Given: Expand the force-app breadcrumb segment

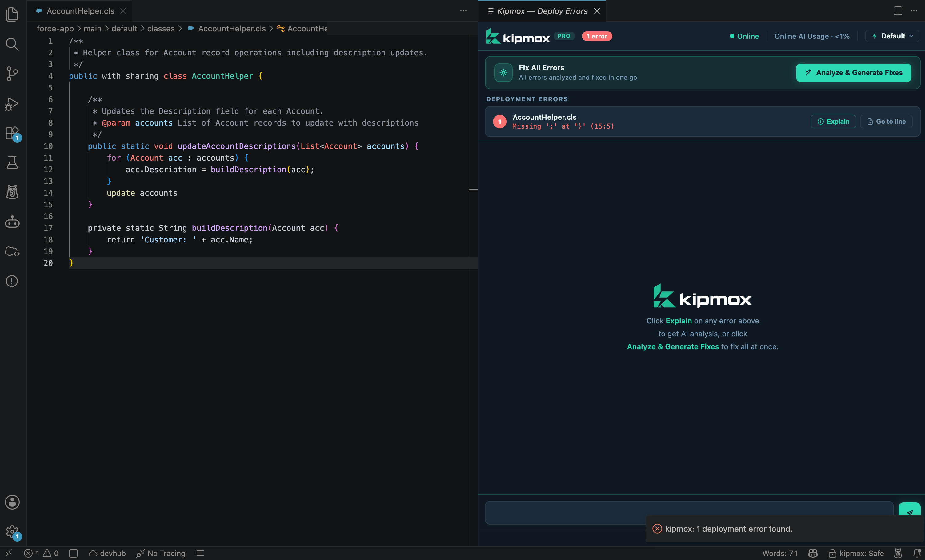Looking at the screenshot, I should pos(55,29).
